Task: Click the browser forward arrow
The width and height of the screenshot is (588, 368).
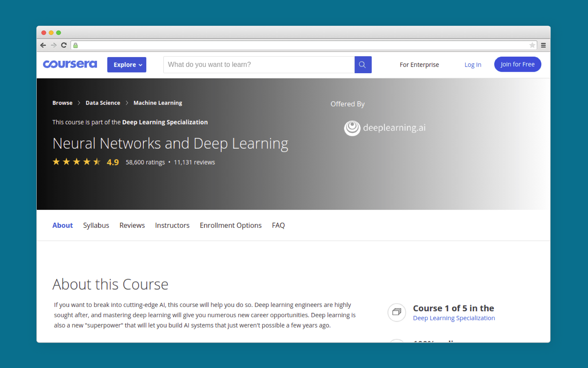Action: point(54,45)
